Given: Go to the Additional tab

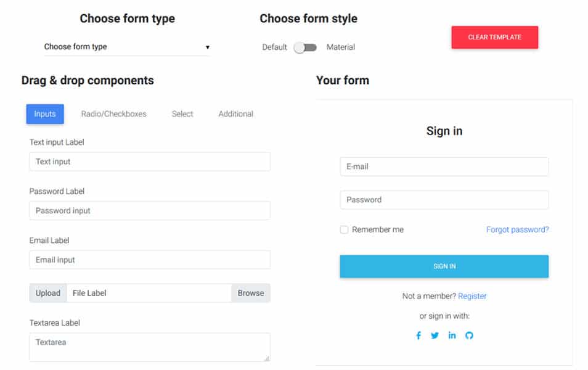Looking at the screenshot, I should point(235,114).
